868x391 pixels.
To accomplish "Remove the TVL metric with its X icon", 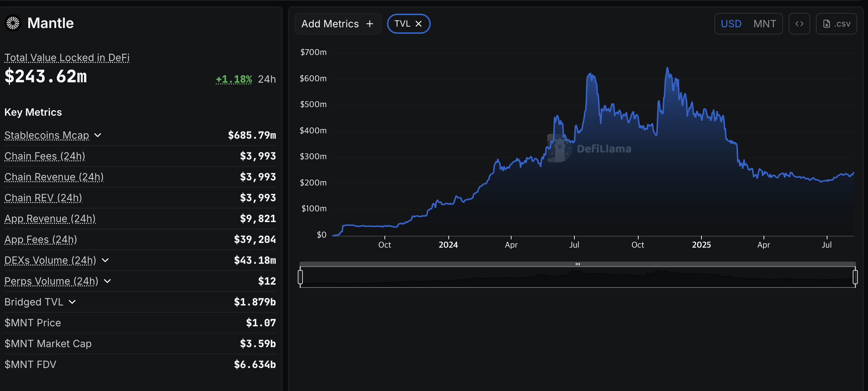I will click(419, 24).
